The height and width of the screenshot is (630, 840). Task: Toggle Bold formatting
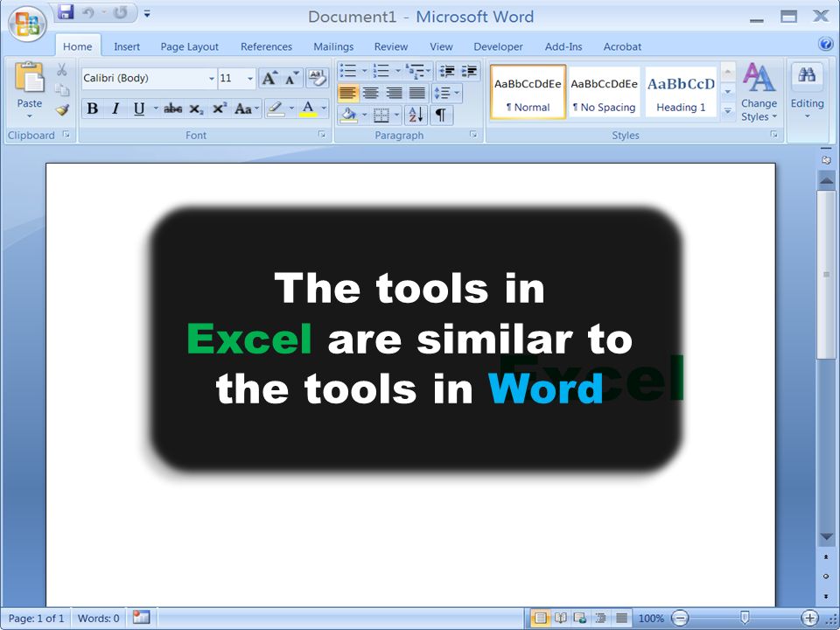pos(93,108)
